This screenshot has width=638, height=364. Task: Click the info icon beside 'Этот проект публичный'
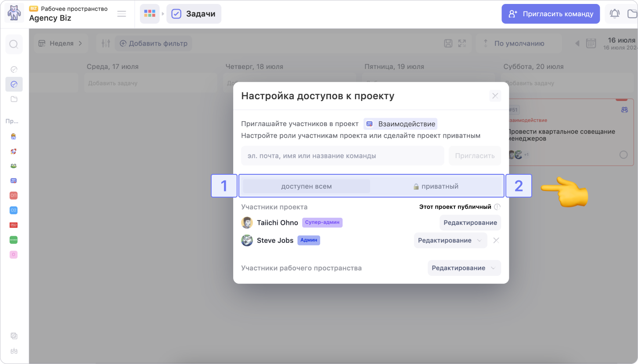coord(497,207)
